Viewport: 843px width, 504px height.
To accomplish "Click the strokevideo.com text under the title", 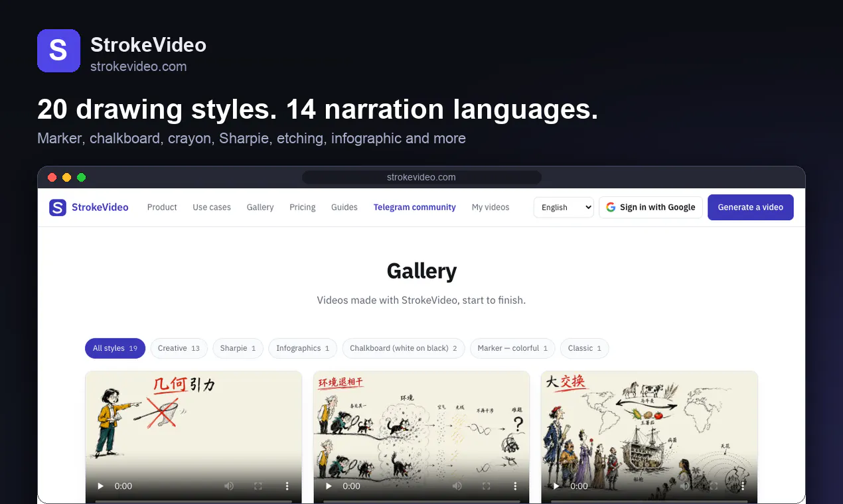I will (x=138, y=66).
